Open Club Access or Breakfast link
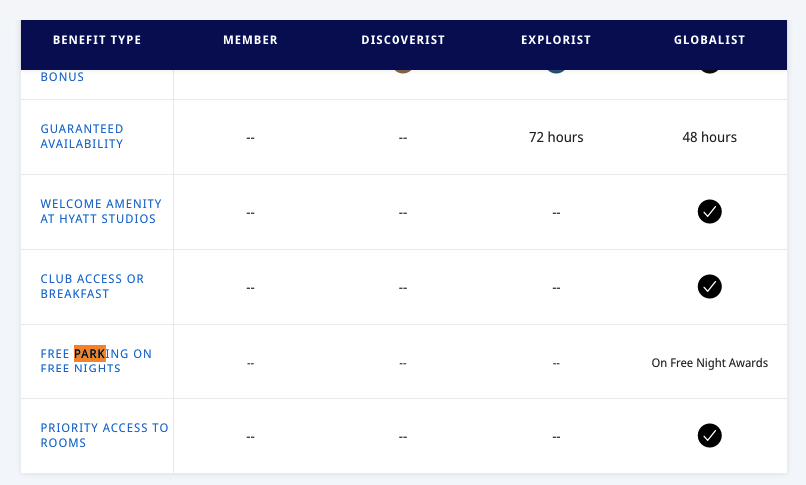The height and width of the screenshot is (485, 806). pyautogui.click(x=92, y=286)
